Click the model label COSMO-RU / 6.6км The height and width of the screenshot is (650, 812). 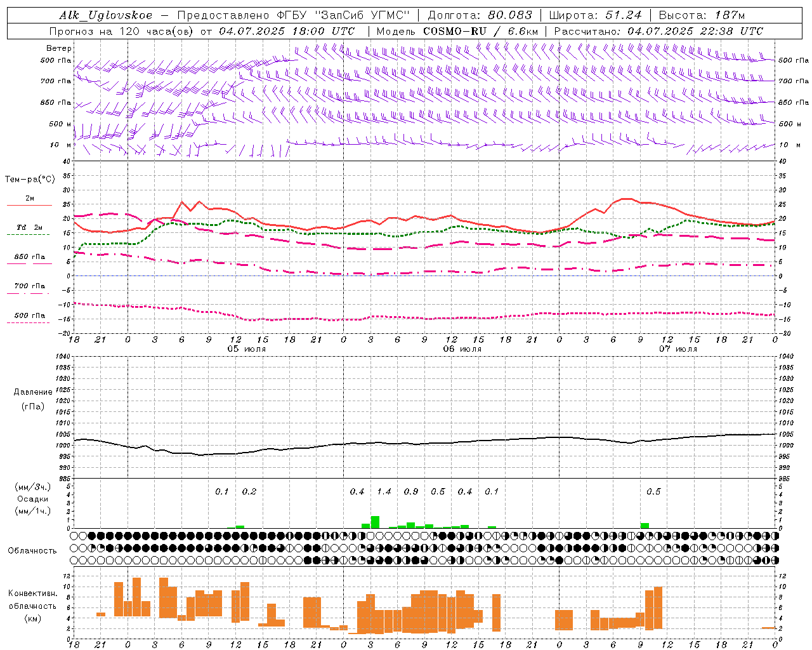click(481, 31)
